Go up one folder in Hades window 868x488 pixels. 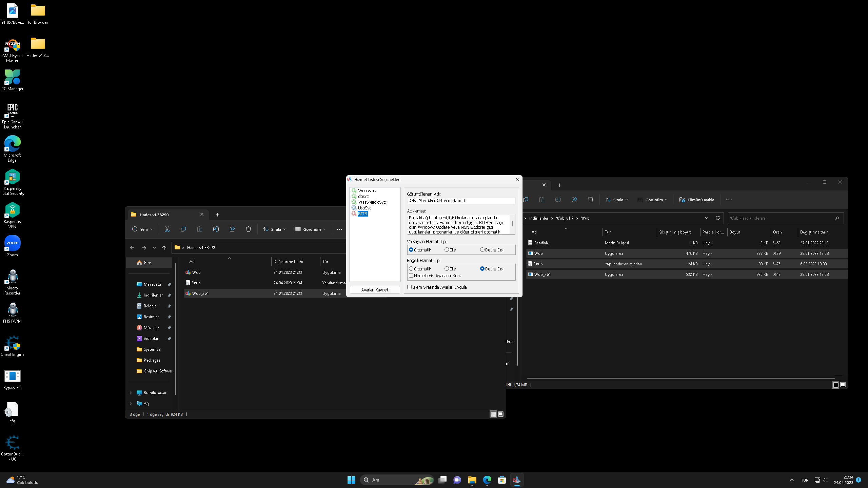pos(164,248)
